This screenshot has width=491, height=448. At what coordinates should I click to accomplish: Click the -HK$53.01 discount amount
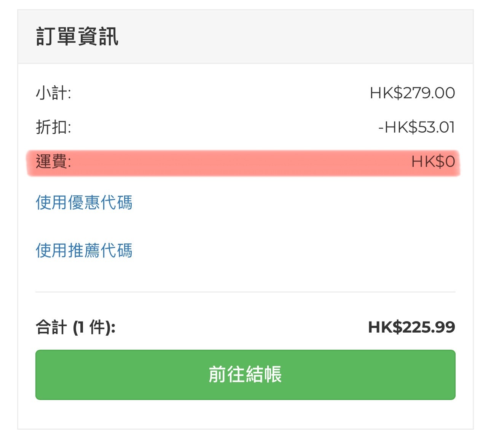click(417, 127)
